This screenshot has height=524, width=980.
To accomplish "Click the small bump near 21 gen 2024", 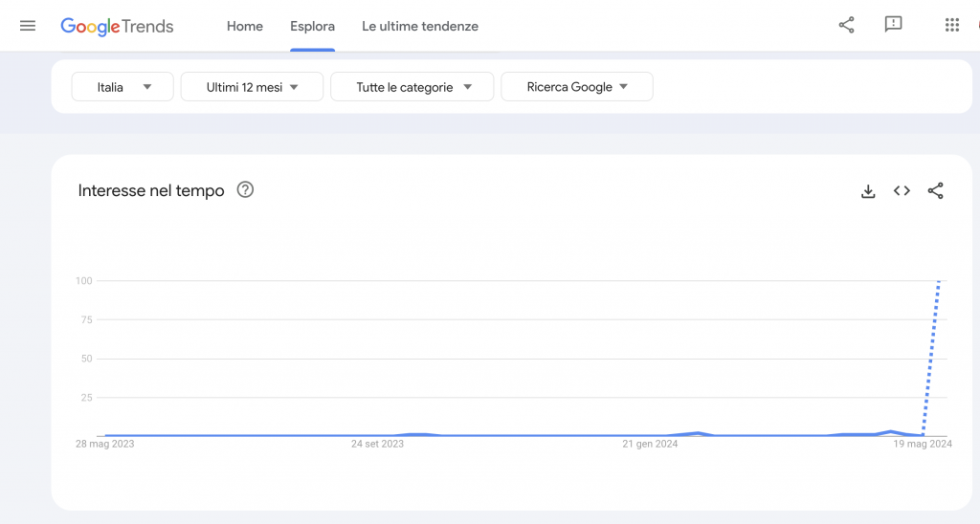I will [697, 433].
